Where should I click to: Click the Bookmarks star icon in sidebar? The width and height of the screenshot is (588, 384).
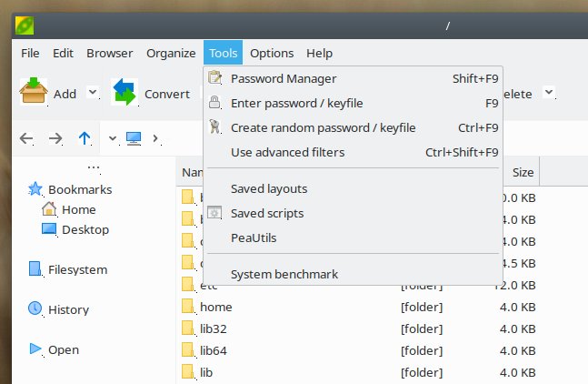pyautogui.click(x=35, y=189)
